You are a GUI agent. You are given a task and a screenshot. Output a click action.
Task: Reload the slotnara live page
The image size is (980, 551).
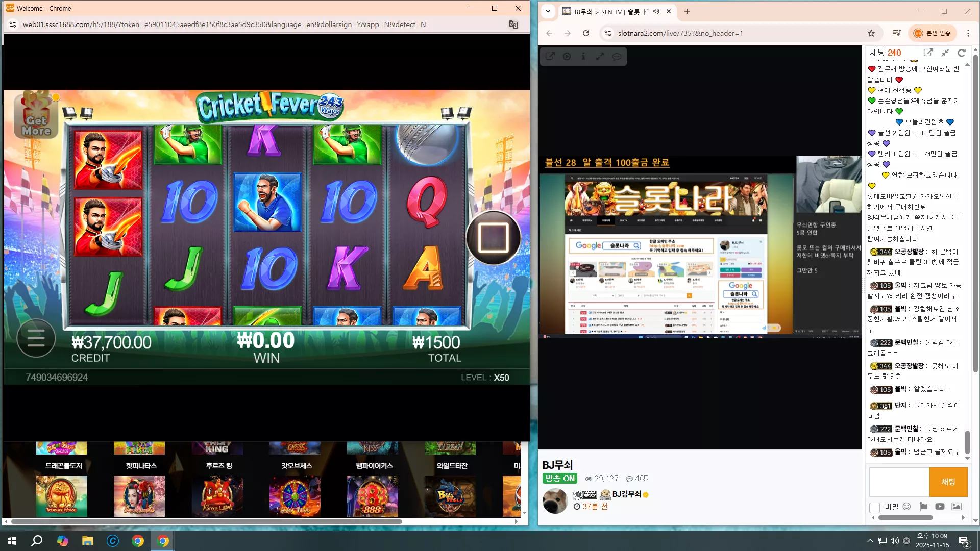point(586,33)
